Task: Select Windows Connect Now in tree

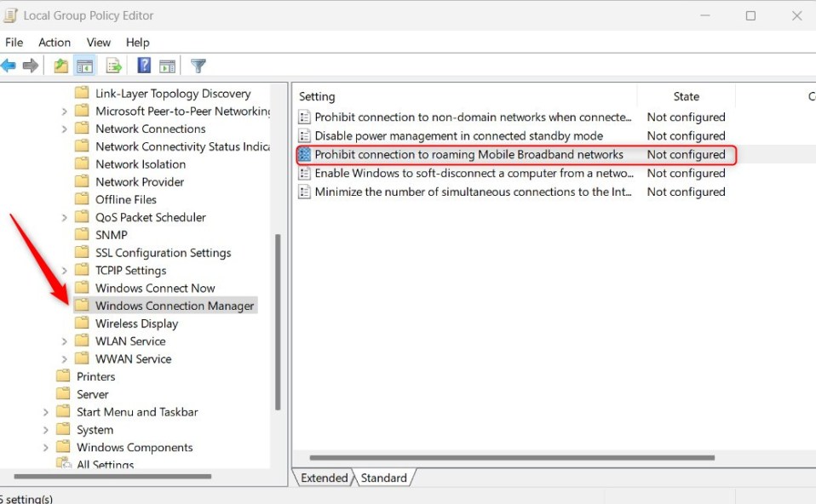Action: coord(155,288)
